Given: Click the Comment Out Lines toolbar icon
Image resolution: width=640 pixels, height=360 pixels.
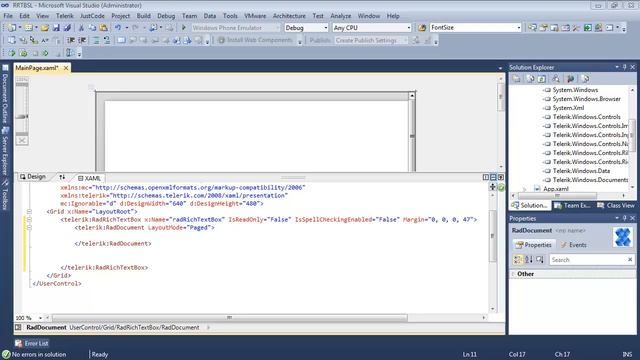Looking at the screenshot, I should coord(96,40).
